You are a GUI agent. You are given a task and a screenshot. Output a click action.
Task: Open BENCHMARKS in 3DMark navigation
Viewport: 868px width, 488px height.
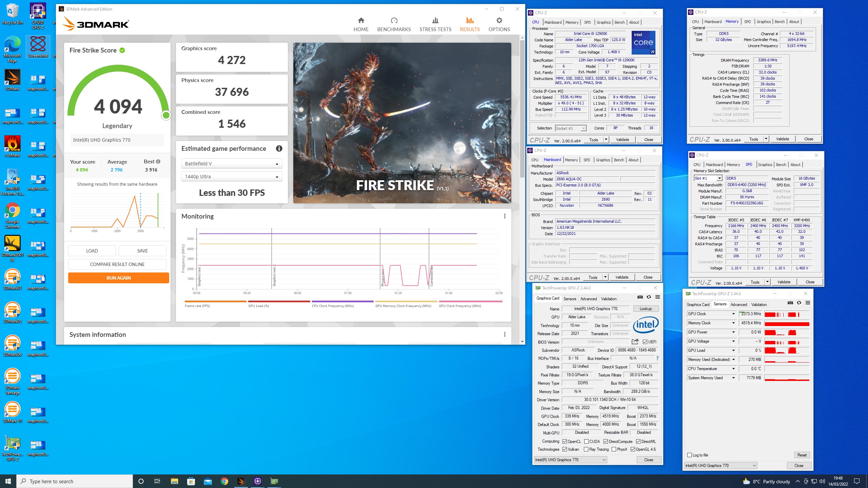pyautogui.click(x=394, y=25)
